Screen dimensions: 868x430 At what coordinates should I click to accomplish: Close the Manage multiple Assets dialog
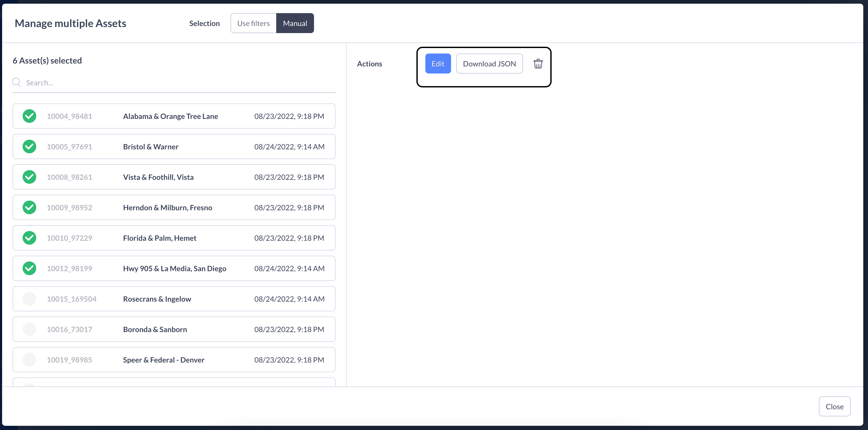[x=834, y=406]
